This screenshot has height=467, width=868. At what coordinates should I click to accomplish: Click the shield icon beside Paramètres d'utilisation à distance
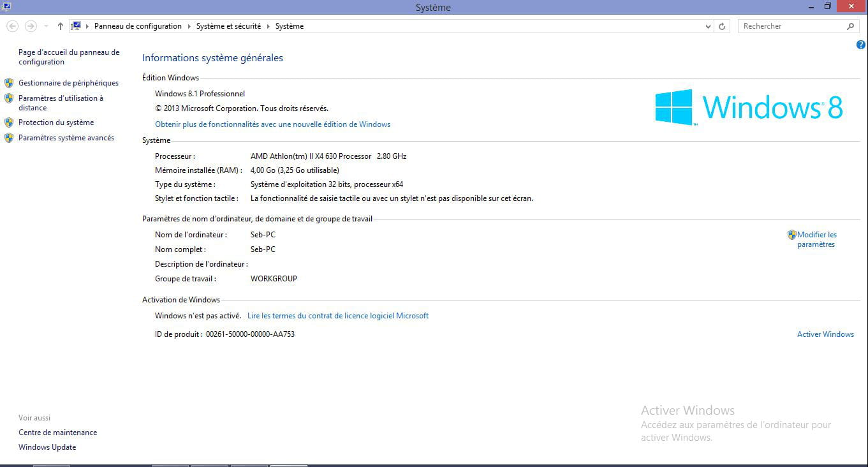[9, 98]
